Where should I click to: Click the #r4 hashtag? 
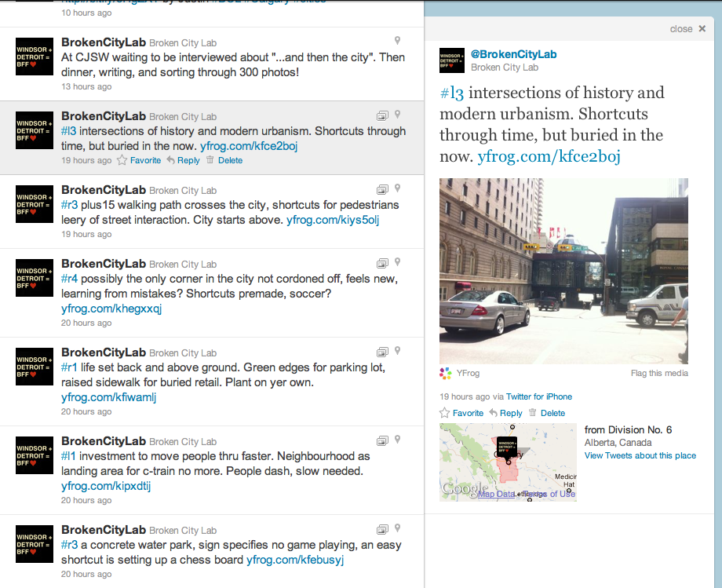pyautogui.click(x=70, y=279)
